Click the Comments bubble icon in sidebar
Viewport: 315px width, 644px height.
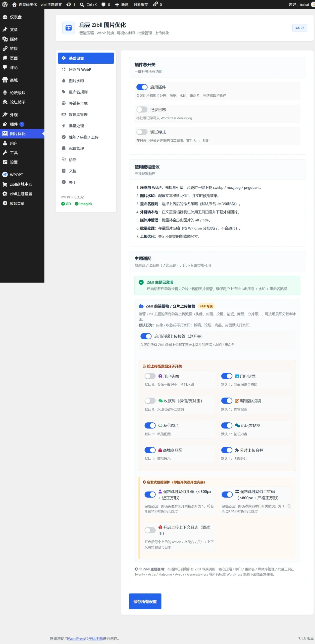[5, 67]
